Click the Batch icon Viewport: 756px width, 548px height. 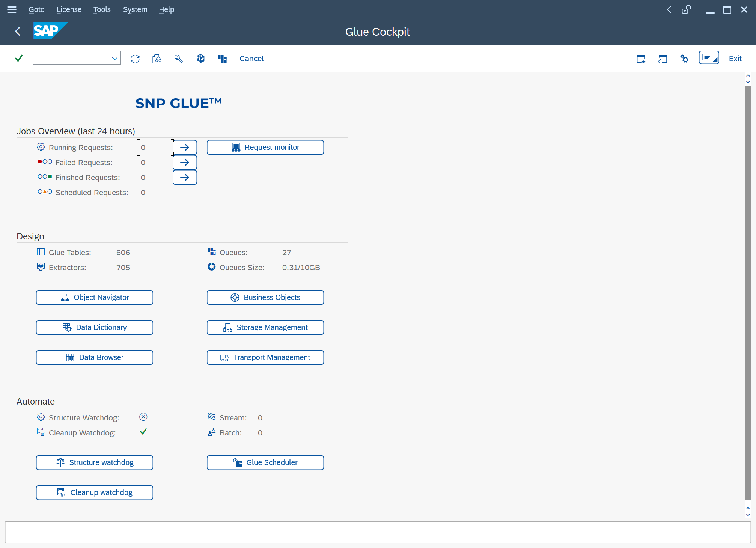212,432
